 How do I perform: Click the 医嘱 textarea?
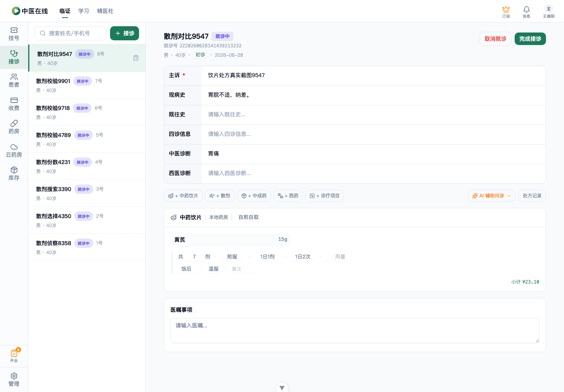355,331
